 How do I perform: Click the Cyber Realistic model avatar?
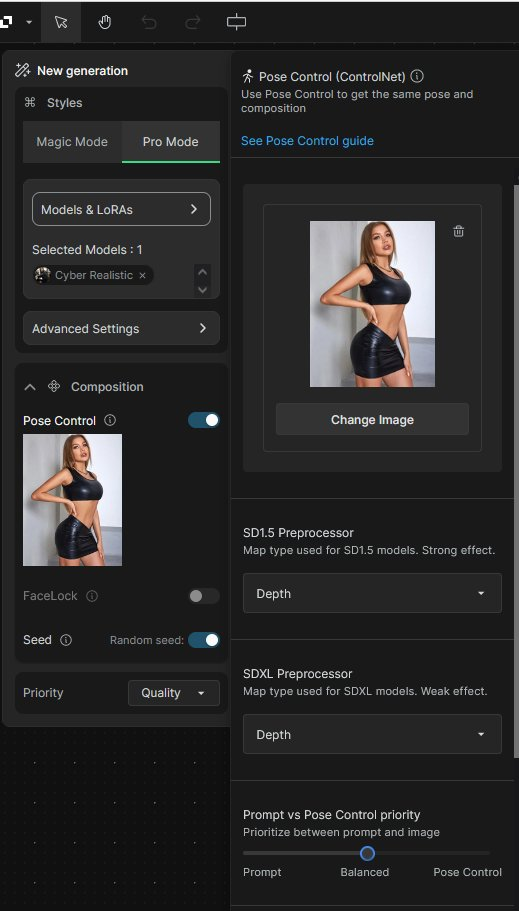[42, 275]
